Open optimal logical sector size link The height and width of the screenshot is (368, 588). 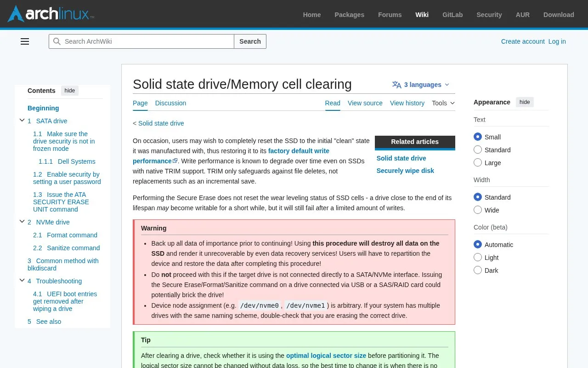point(326,356)
